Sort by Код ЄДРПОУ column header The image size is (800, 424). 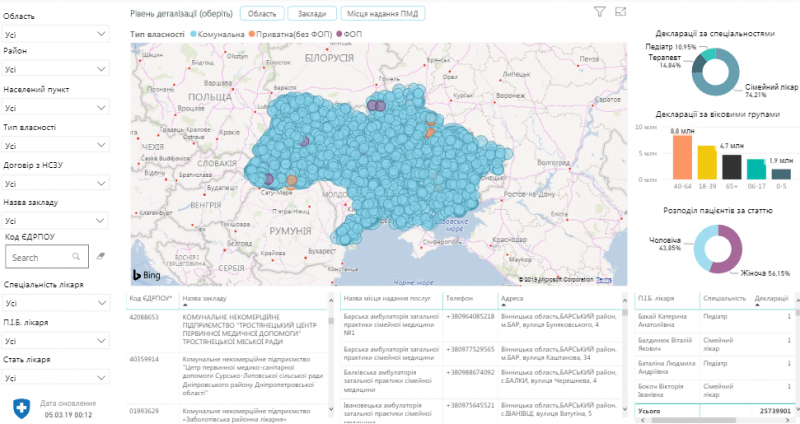coord(151,298)
